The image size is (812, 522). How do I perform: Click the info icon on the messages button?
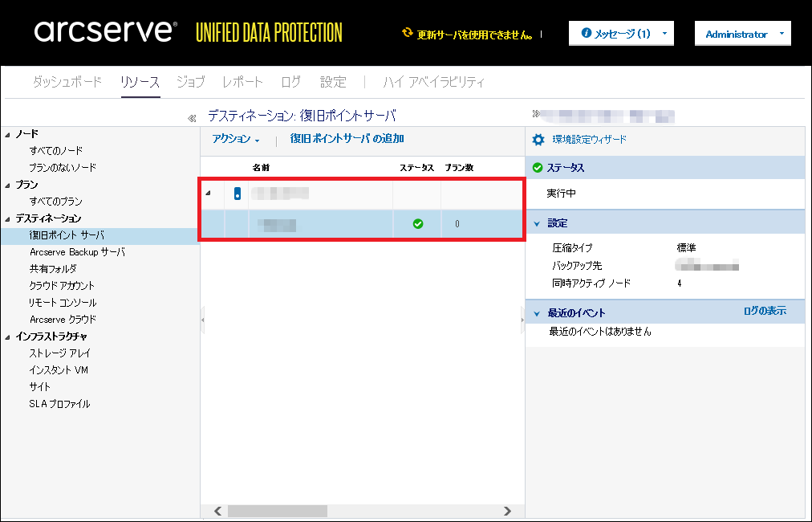point(587,33)
